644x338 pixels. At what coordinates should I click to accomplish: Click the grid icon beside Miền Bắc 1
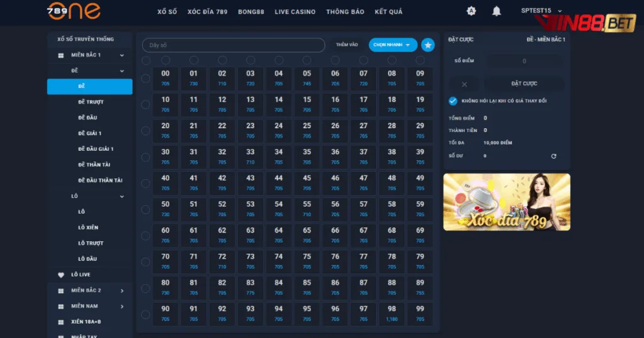(61, 55)
